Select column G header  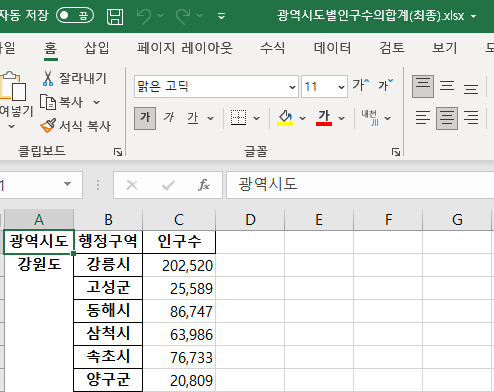pyautogui.click(x=457, y=220)
